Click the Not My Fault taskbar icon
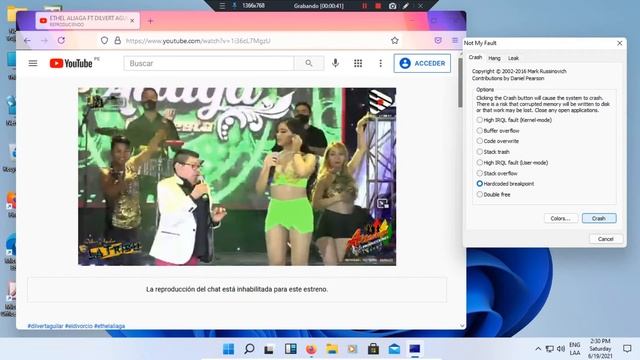The width and height of the screenshot is (640, 360). point(415,349)
